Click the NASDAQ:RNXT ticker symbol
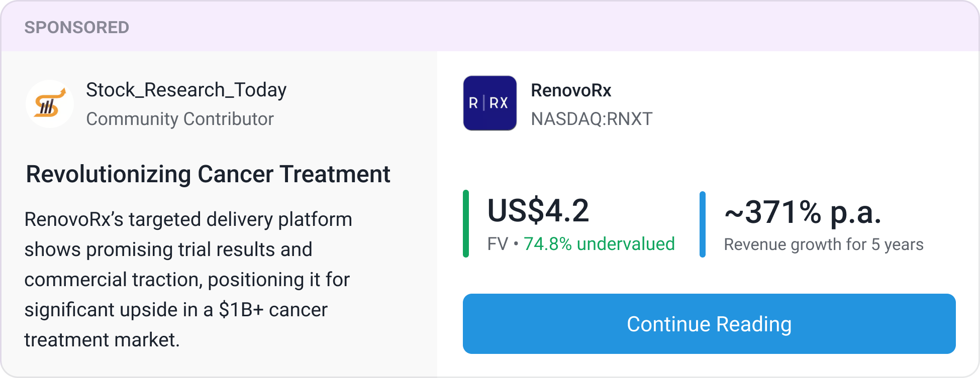The height and width of the screenshot is (378, 980). tap(592, 119)
